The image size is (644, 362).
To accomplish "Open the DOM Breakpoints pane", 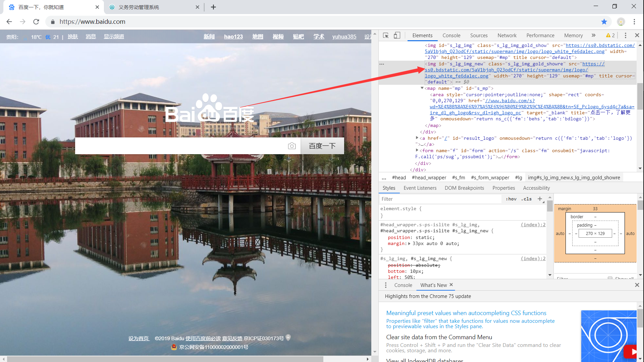I will pyautogui.click(x=465, y=188).
